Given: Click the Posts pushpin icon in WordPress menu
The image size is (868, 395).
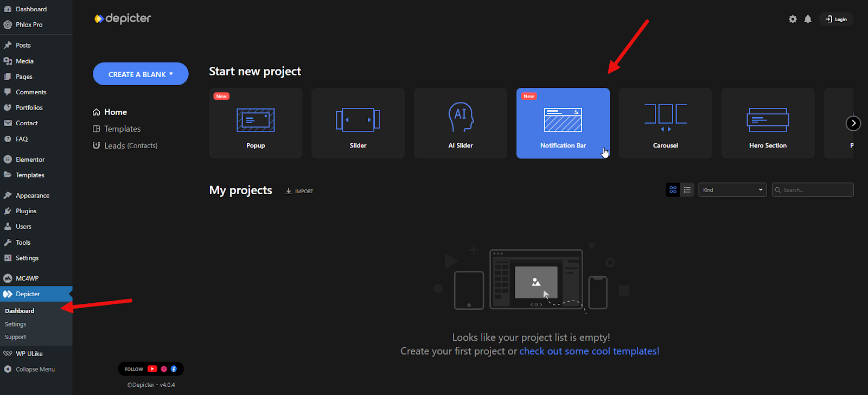Looking at the screenshot, I should (8, 45).
